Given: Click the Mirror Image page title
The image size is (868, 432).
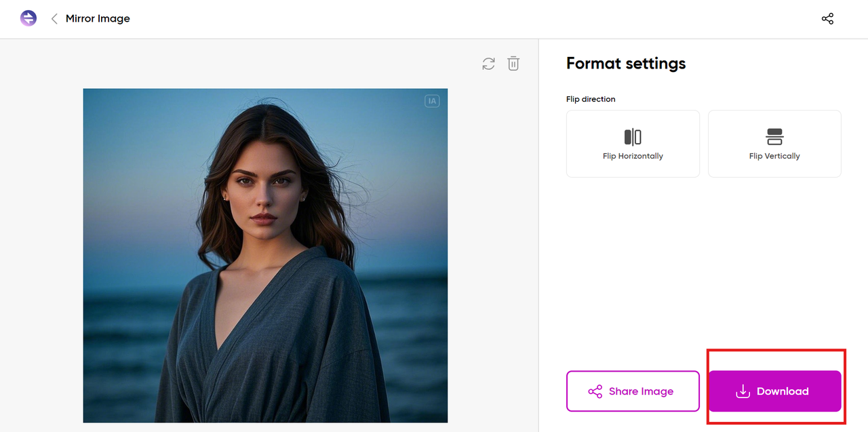Looking at the screenshot, I should point(98,19).
